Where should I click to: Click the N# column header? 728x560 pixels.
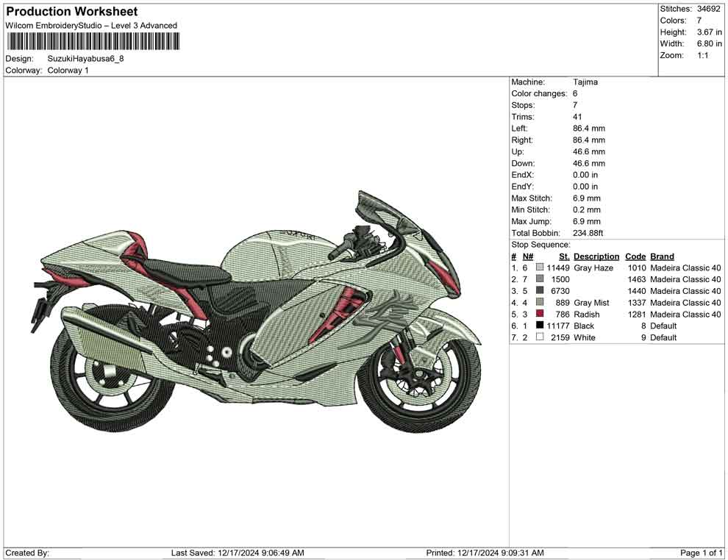[527, 256]
